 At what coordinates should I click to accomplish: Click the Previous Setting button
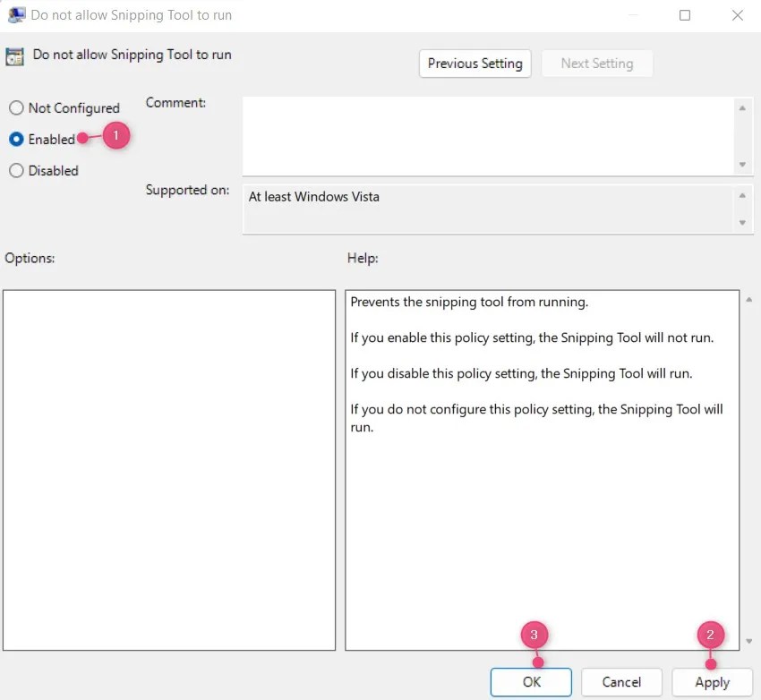475,64
